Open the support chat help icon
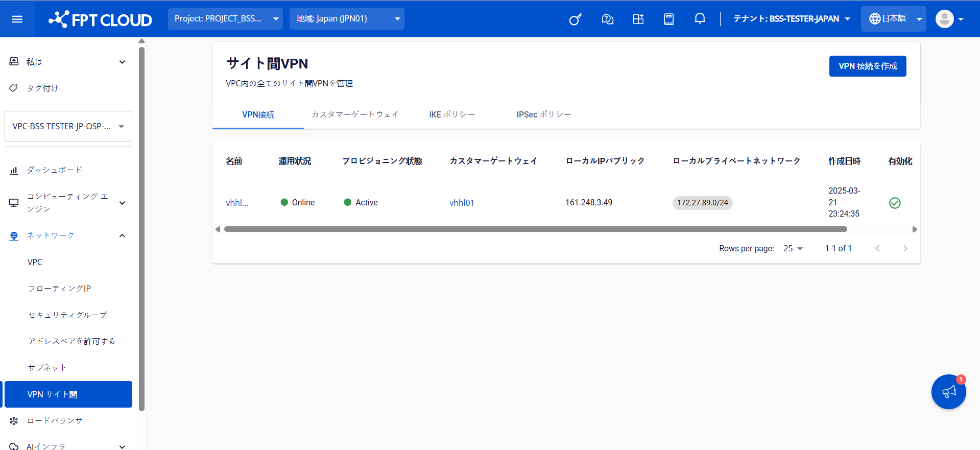Image resolution: width=980 pixels, height=450 pixels. pyautogui.click(x=607, y=19)
